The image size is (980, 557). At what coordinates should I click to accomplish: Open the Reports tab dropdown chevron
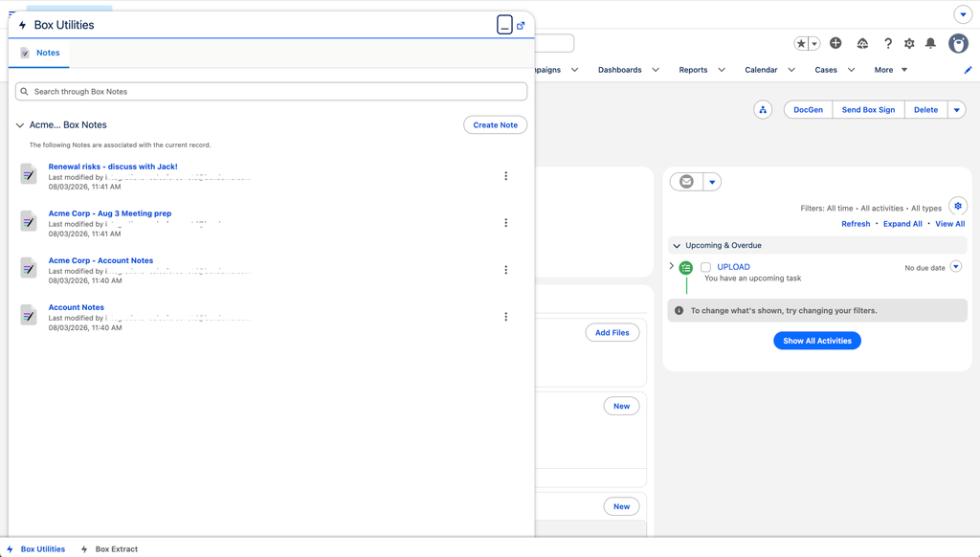click(x=722, y=70)
